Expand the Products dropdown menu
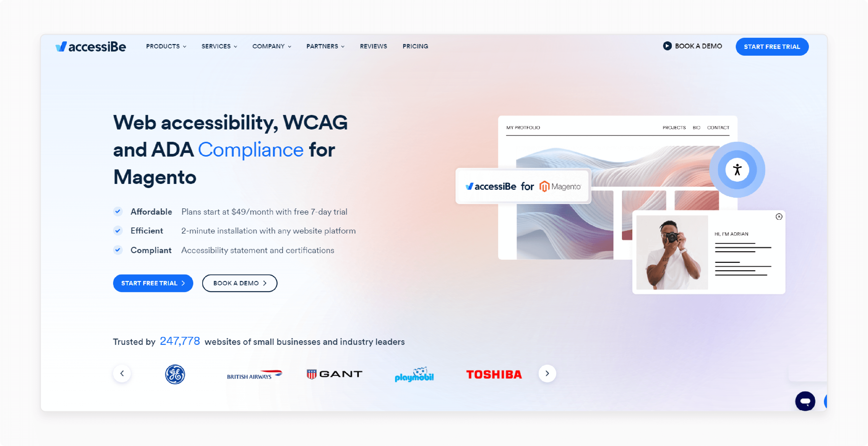Image resolution: width=868 pixels, height=446 pixels. pyautogui.click(x=165, y=46)
